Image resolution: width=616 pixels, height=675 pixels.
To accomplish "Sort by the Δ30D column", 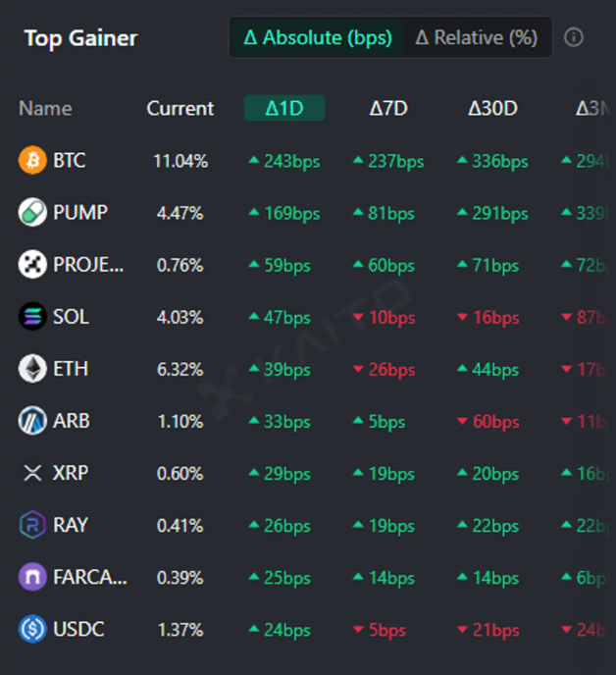I will 492,108.
